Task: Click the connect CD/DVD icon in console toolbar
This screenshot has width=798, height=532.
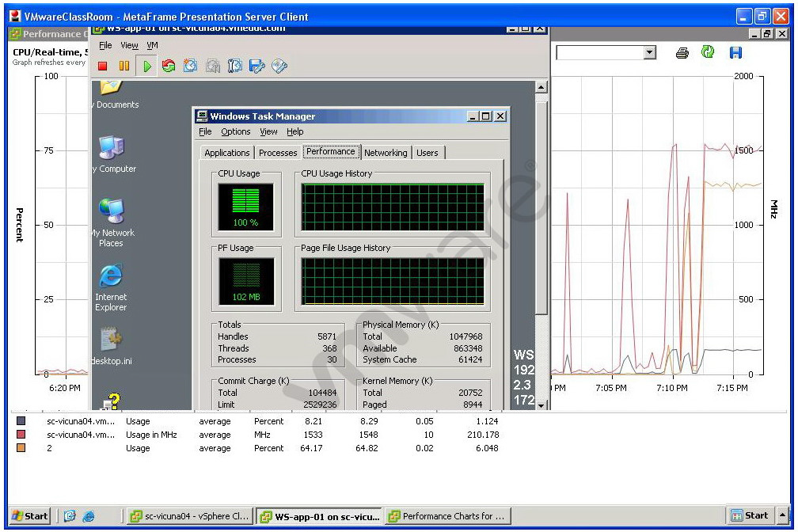Action: 279,66
